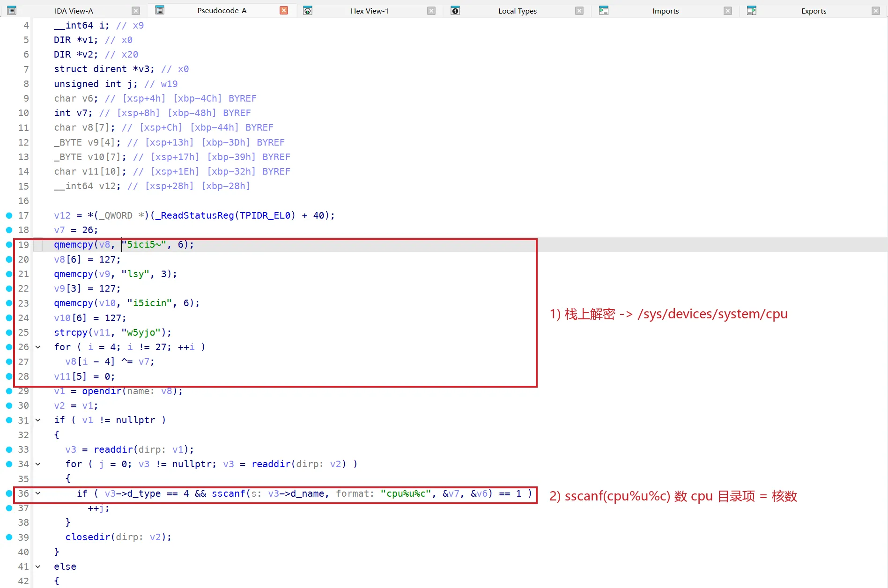Select the "5ici5~" string literal

pos(144,244)
